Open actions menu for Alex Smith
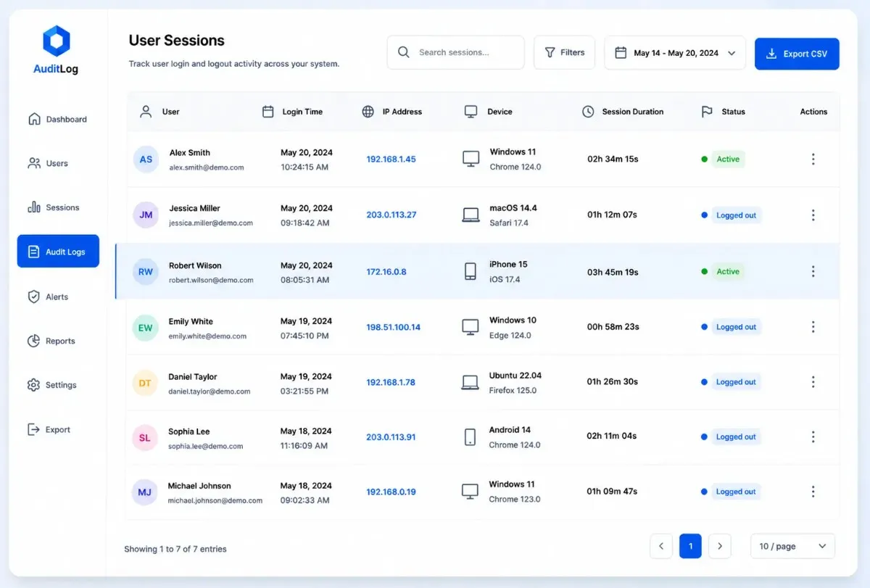Image resolution: width=870 pixels, height=588 pixels. (x=813, y=159)
